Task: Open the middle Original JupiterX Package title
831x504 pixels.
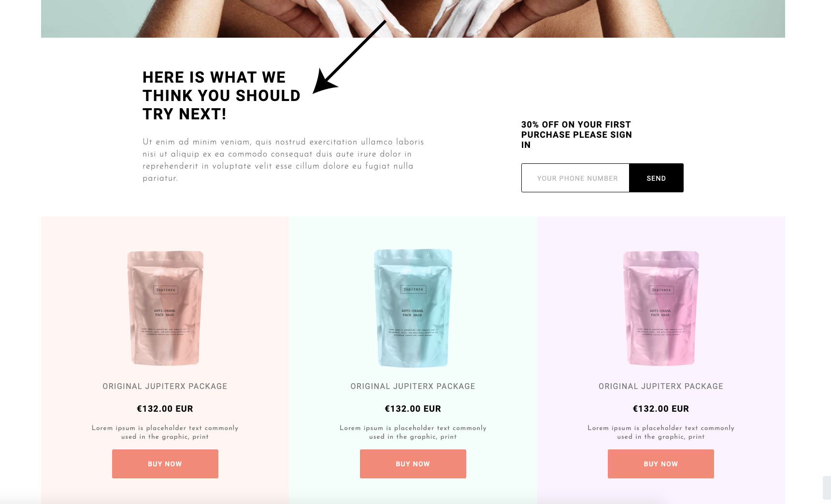Action: pos(413,386)
